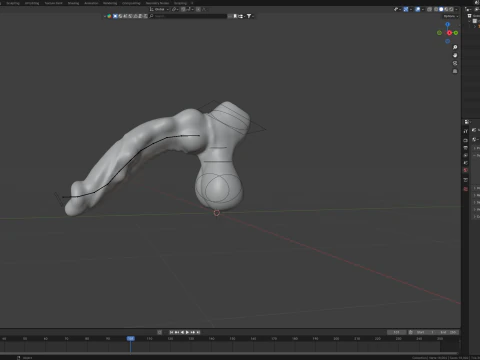Image resolution: width=480 pixels, height=360 pixels.
Task: Open the Options dropdown below viewport header
Action: (451, 16)
